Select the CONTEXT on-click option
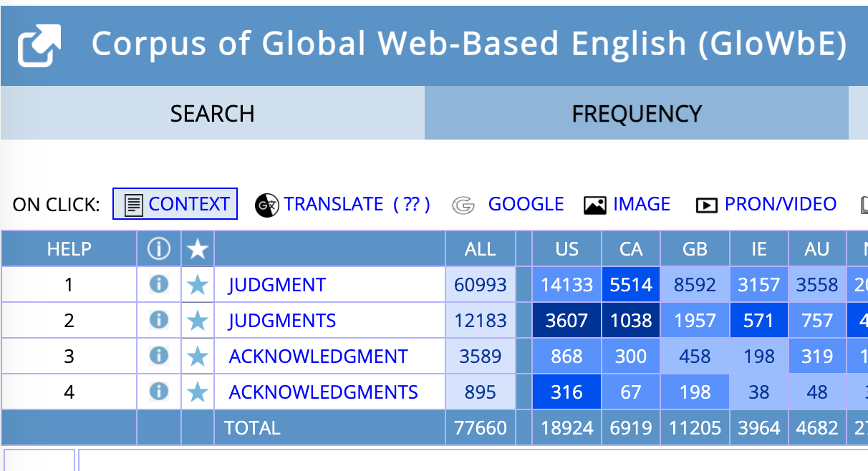This screenshot has height=471, width=868. pyautogui.click(x=175, y=204)
